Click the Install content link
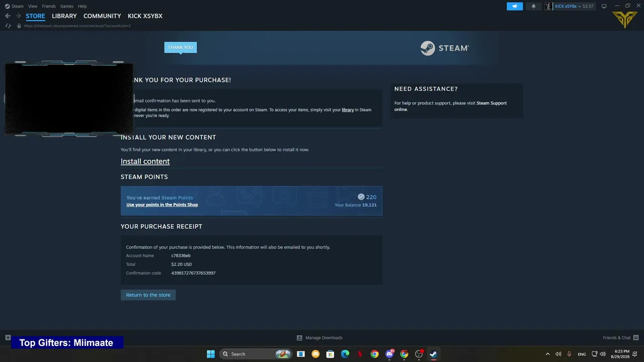The height and width of the screenshot is (362, 644). (x=145, y=161)
